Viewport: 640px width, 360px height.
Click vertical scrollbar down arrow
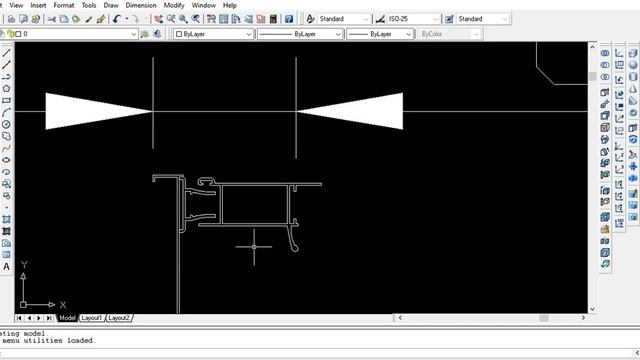point(593,309)
